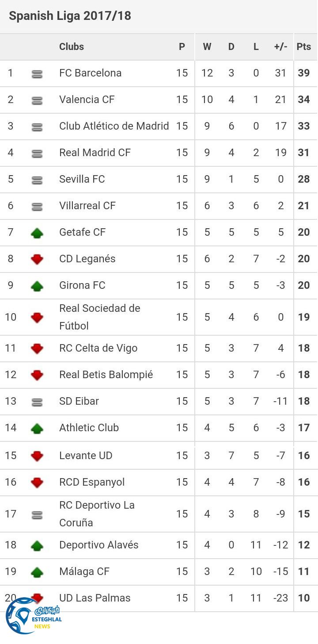Click SD Eibar's unchanged position icon
Screen dimensions: 318x644
click(37, 402)
